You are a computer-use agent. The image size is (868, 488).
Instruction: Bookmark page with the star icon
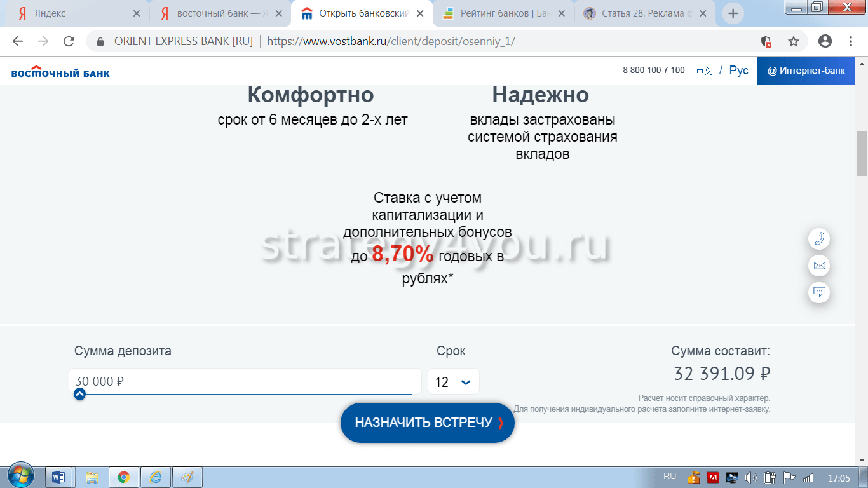click(794, 41)
